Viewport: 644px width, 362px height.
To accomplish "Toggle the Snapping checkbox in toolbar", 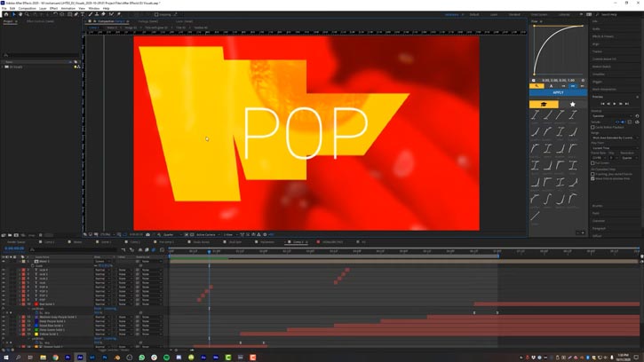I will point(156,14).
